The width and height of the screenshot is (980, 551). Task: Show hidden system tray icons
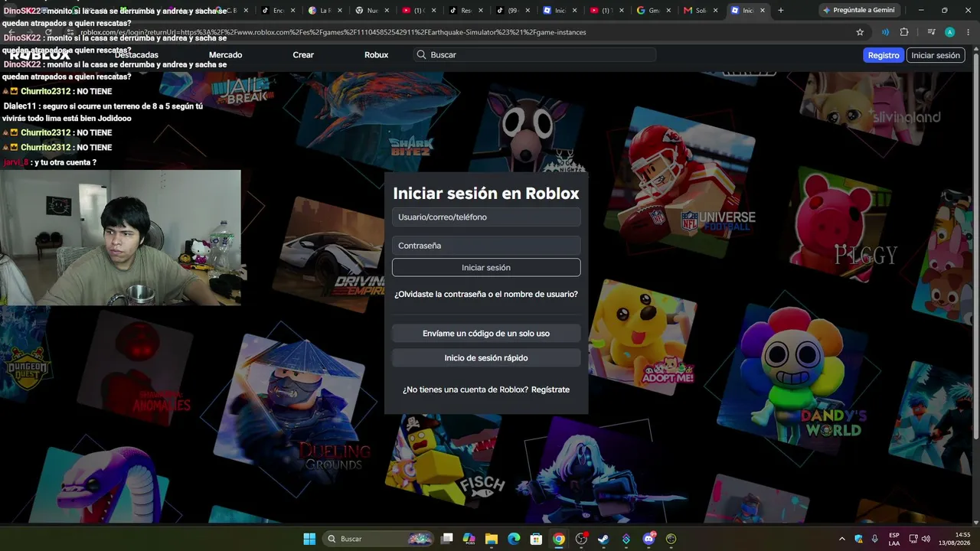click(842, 539)
